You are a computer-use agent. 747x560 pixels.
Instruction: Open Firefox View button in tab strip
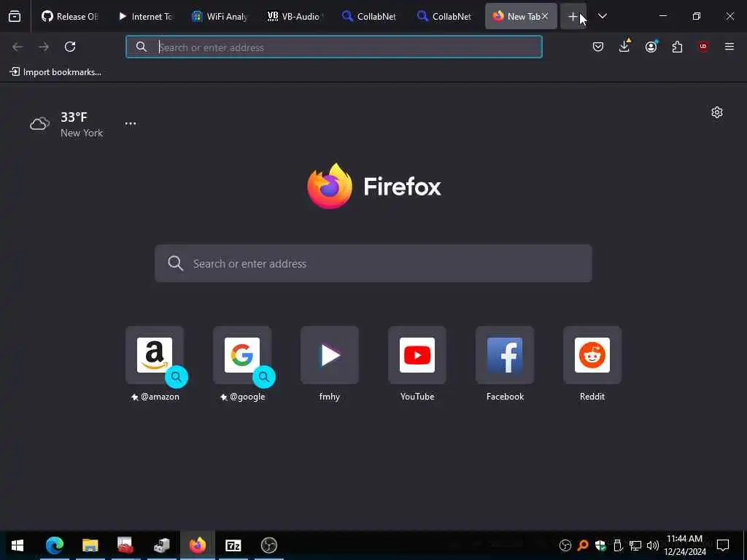click(x=15, y=16)
